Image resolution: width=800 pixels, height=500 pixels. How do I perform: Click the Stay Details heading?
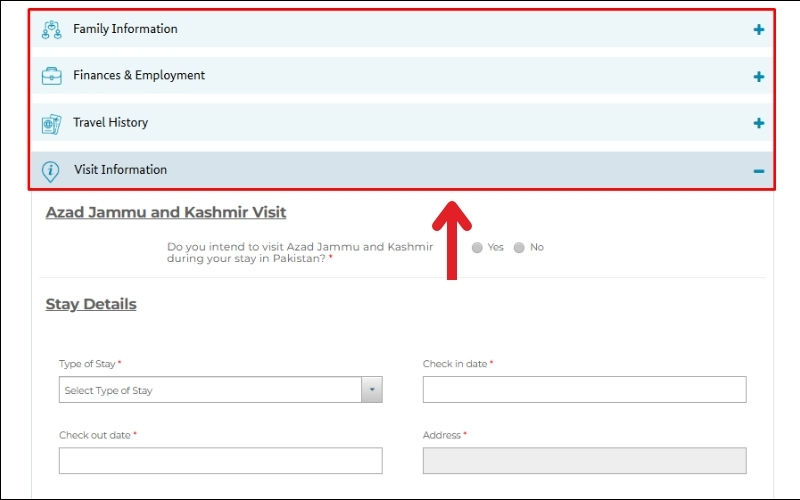pos(91,304)
